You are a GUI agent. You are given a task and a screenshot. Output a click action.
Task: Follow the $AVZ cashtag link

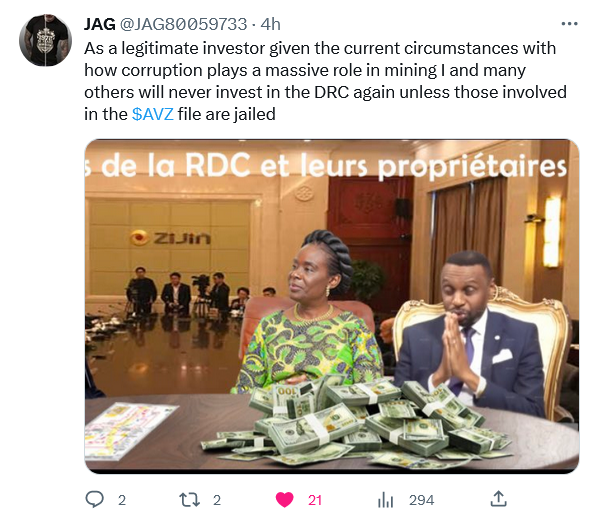[153, 114]
